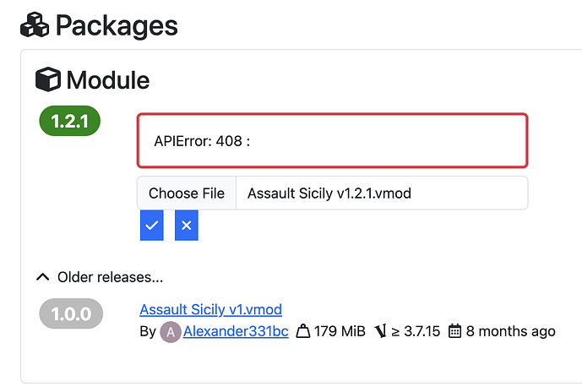Click the file size weight icon
This screenshot has height=392, width=582.
point(302,331)
